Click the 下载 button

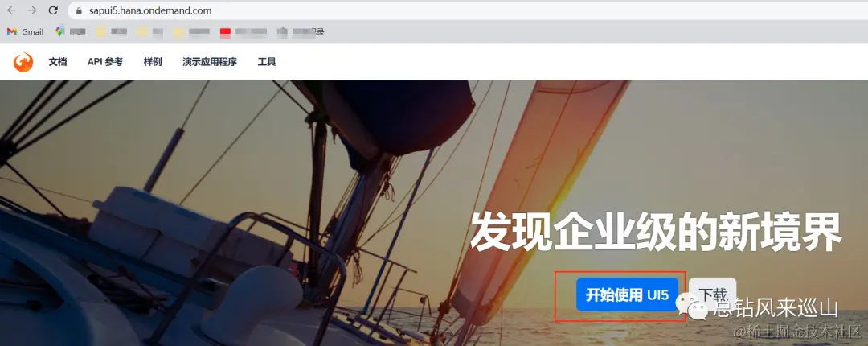click(712, 295)
